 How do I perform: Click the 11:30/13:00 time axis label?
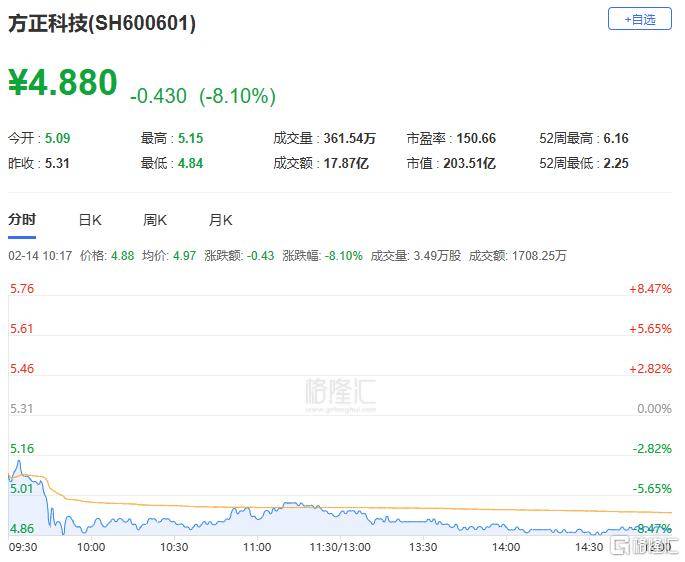click(x=340, y=547)
